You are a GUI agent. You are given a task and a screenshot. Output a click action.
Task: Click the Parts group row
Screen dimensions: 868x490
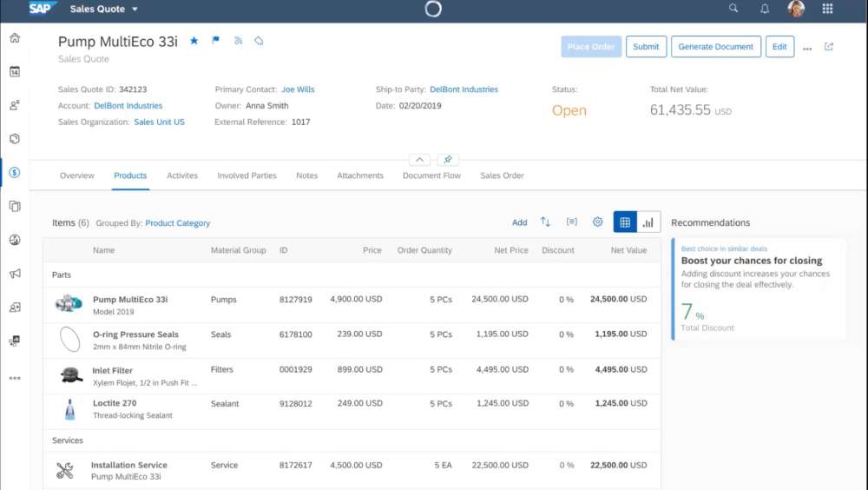(352, 275)
